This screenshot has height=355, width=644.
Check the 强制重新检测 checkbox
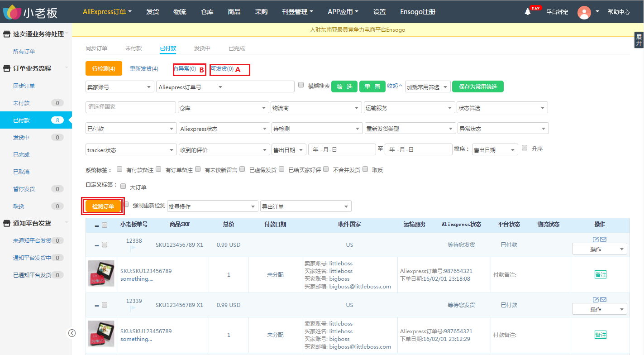tap(127, 205)
